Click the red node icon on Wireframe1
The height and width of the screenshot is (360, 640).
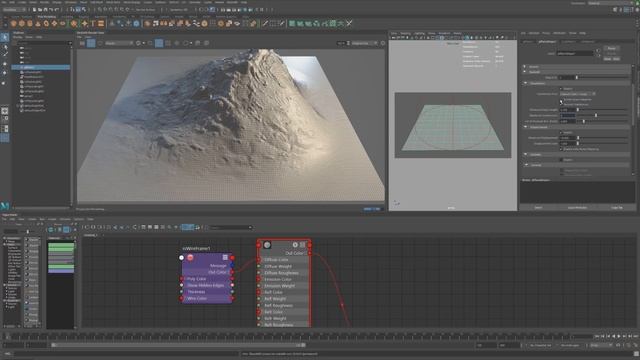[x=190, y=258]
